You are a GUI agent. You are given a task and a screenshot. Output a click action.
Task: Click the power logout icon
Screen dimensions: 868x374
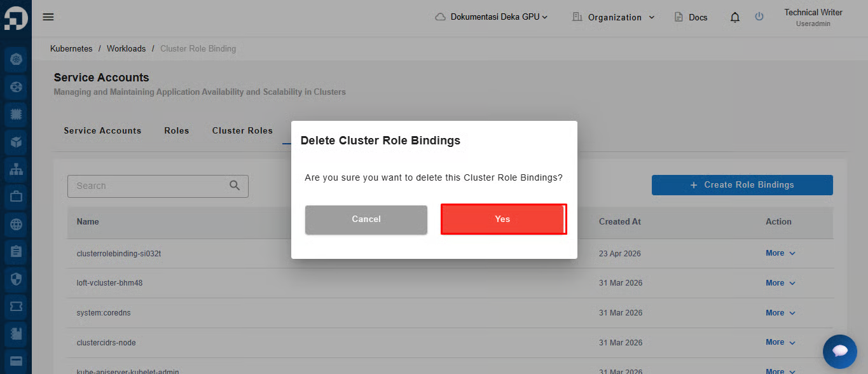click(759, 17)
